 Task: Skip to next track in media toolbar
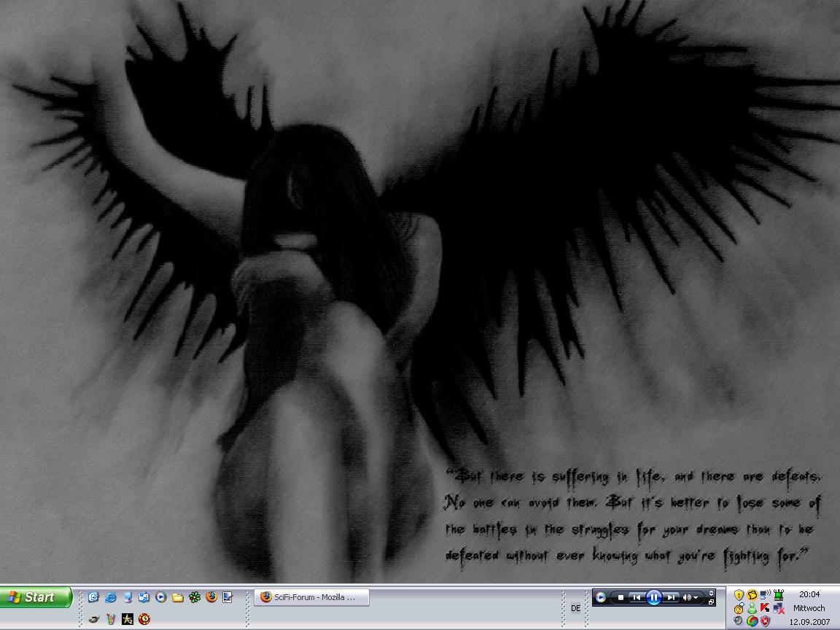click(x=672, y=597)
